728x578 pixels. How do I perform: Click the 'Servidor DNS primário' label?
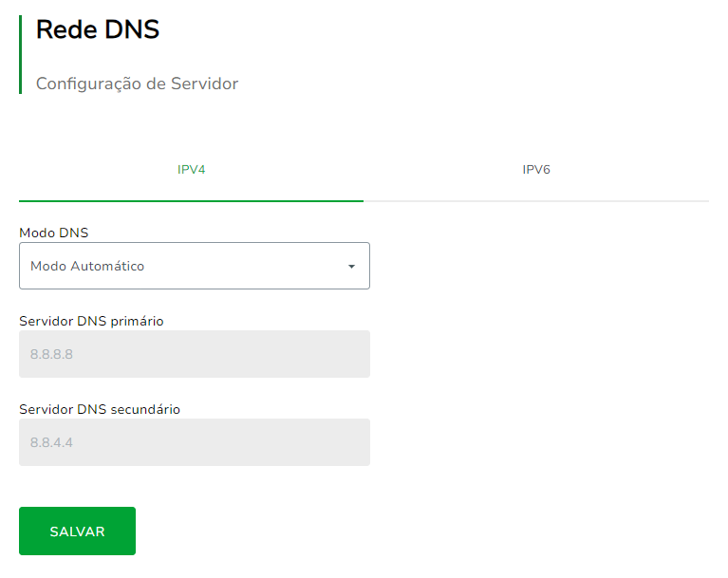pyautogui.click(x=91, y=321)
